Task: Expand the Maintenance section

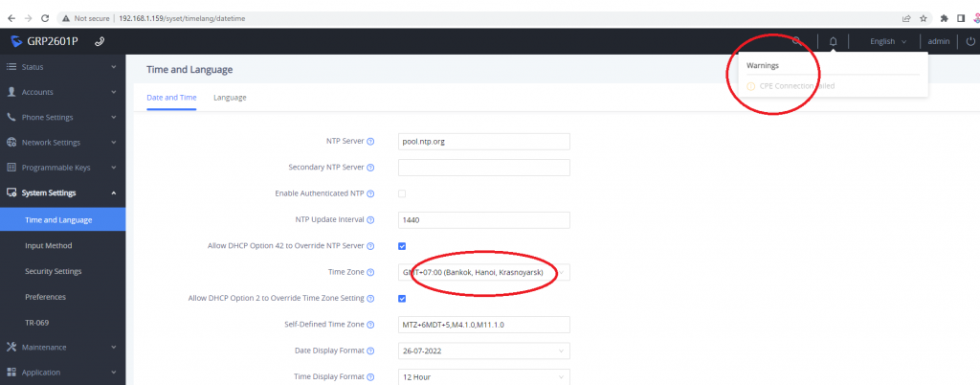Action: [114, 347]
